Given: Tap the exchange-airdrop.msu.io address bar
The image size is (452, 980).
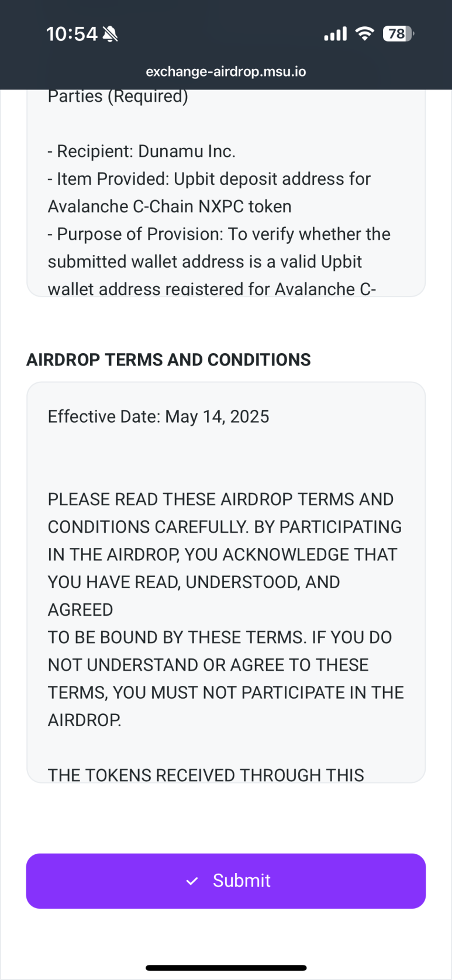Looking at the screenshot, I should tap(226, 71).
